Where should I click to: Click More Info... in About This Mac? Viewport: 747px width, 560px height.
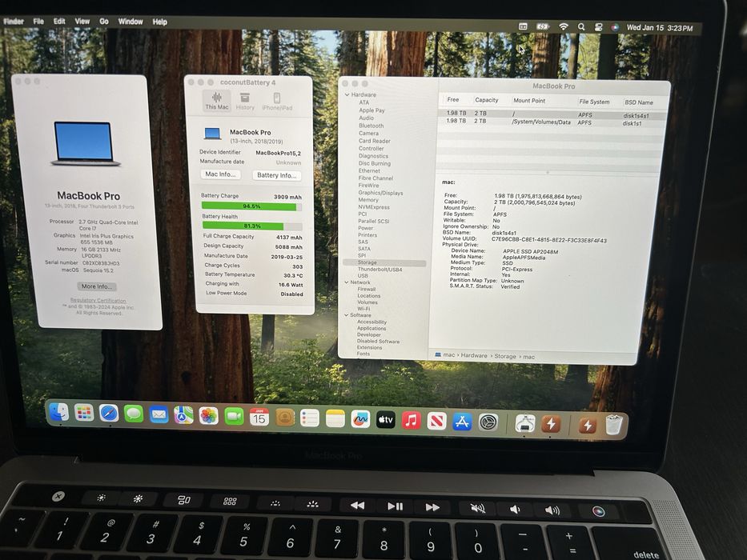coord(97,286)
